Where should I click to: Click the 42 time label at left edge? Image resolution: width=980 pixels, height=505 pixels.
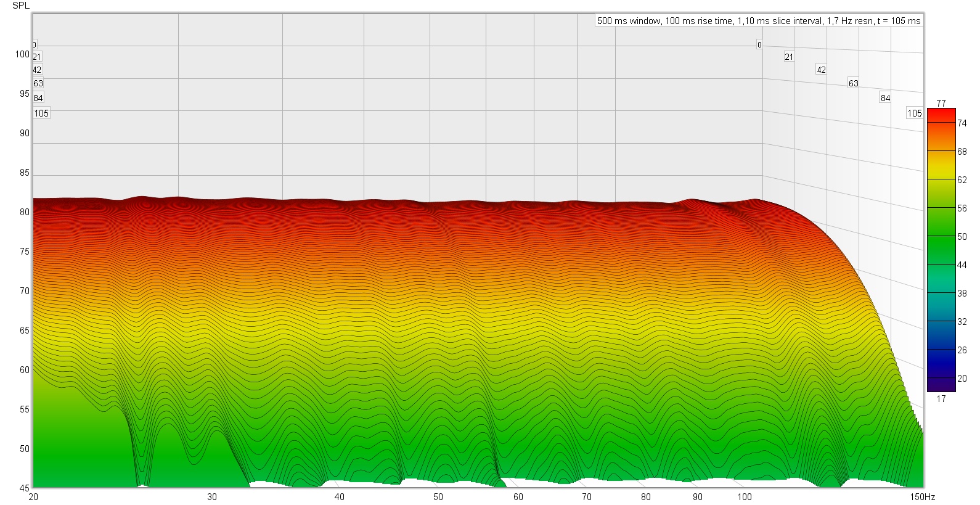(37, 70)
